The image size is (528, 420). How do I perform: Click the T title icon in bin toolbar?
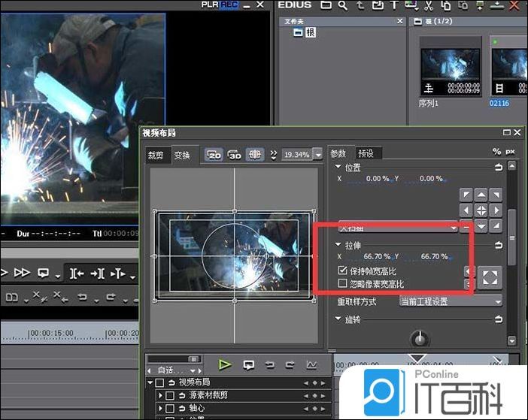coord(394,5)
